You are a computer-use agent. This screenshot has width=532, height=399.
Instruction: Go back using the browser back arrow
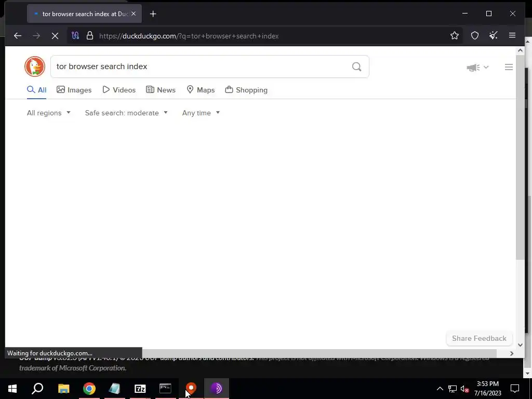pyautogui.click(x=18, y=36)
